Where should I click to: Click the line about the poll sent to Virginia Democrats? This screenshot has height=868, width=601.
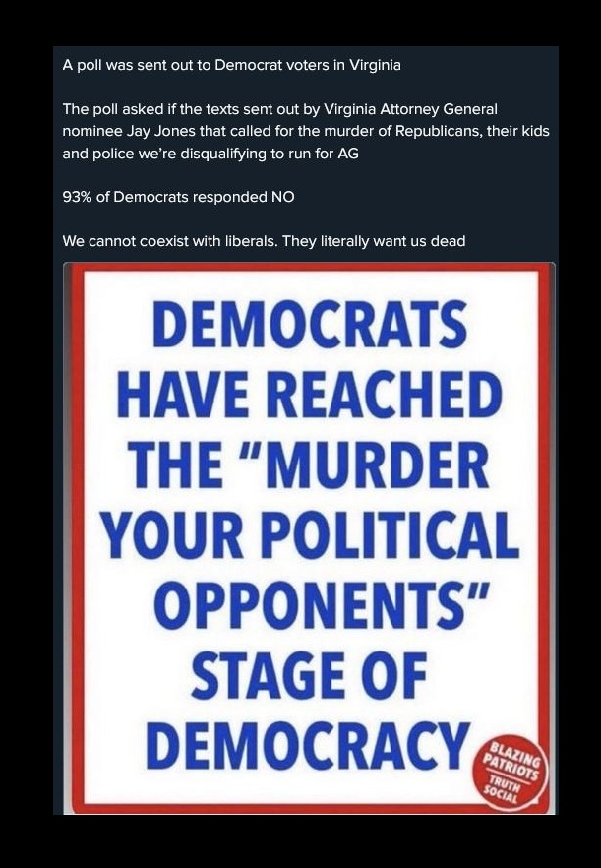(x=231, y=65)
